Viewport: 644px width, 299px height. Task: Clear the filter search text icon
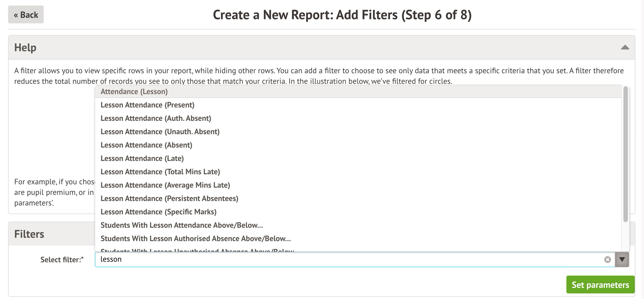point(607,259)
